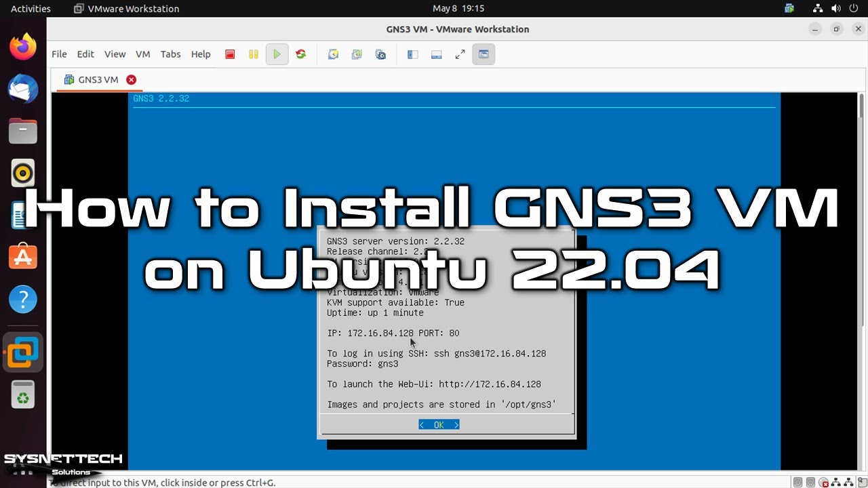Enter full screen mode icon

pyautogui.click(x=460, y=54)
